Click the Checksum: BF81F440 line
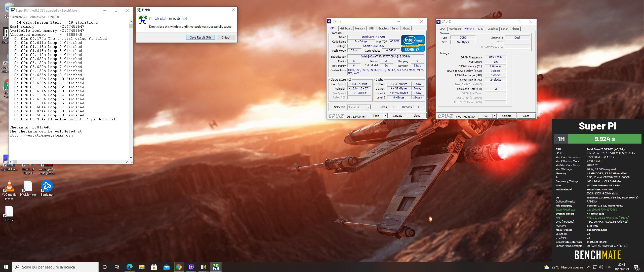Screen dimensions: 644x272 tap(30, 127)
